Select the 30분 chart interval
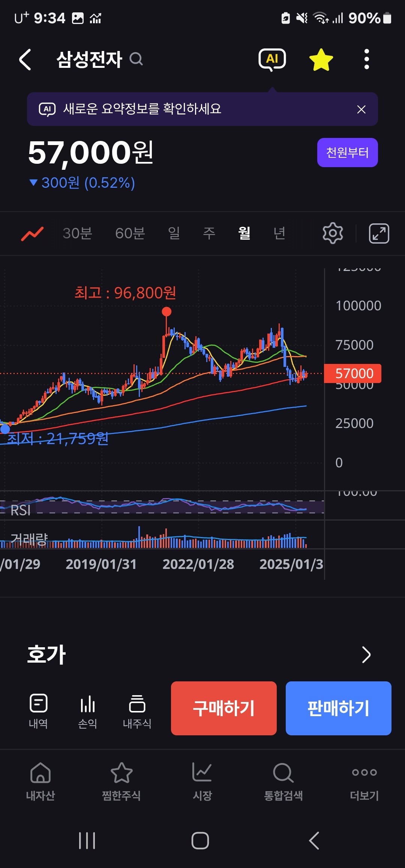Image resolution: width=405 pixels, height=868 pixels. pyautogui.click(x=78, y=233)
